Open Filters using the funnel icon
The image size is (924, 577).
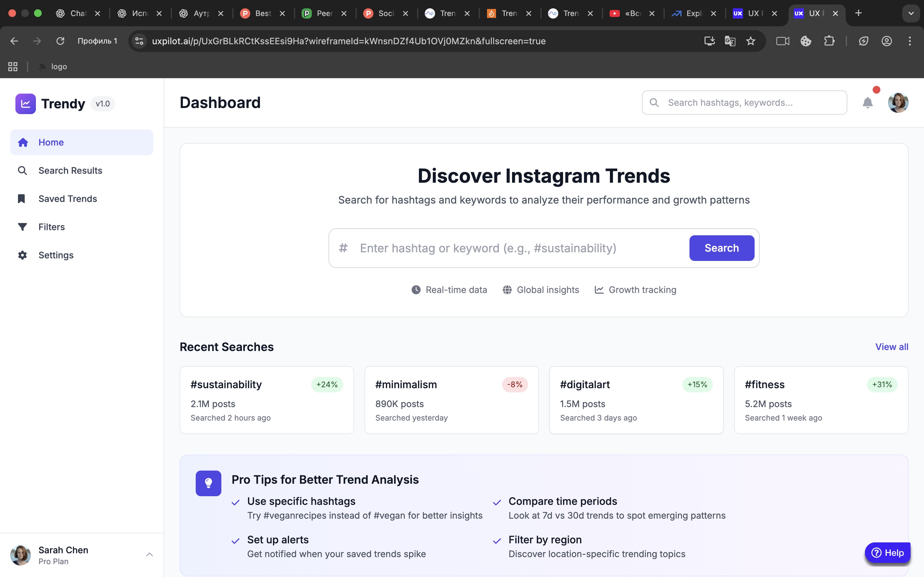pos(22,227)
